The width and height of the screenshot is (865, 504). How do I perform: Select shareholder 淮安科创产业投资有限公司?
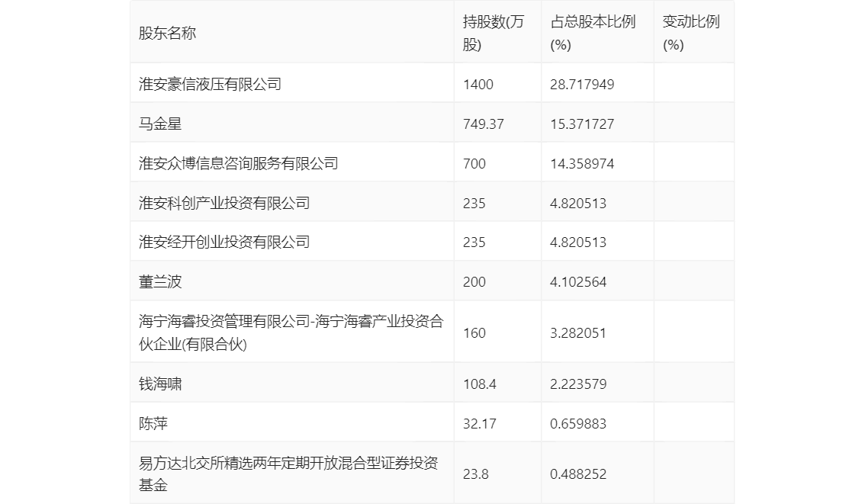(224, 204)
